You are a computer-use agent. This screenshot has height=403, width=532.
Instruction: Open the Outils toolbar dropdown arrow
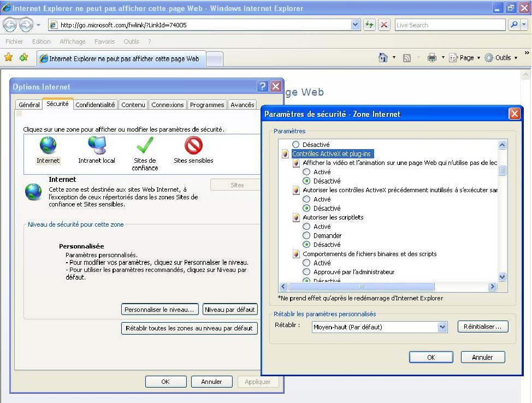point(516,58)
